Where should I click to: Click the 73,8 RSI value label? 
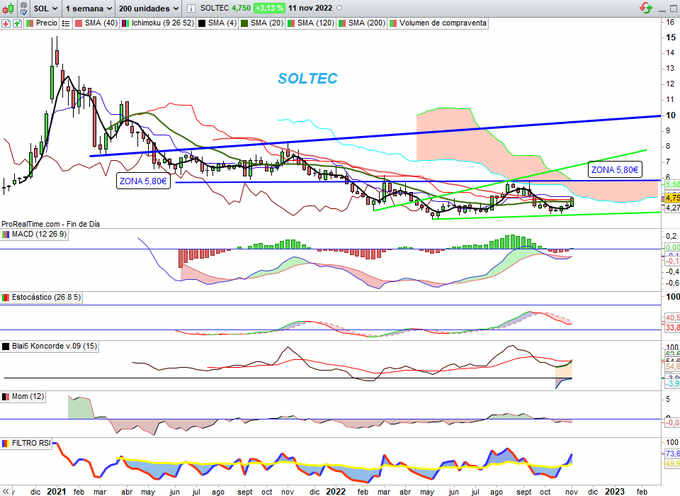(673, 454)
